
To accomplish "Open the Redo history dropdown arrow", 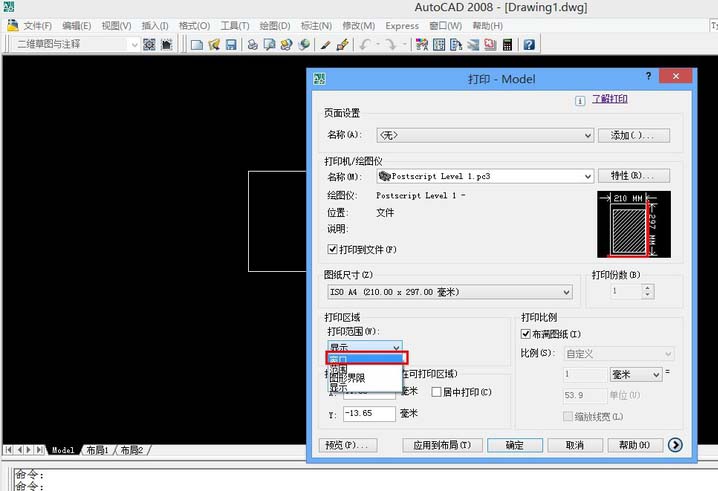I will pos(404,44).
